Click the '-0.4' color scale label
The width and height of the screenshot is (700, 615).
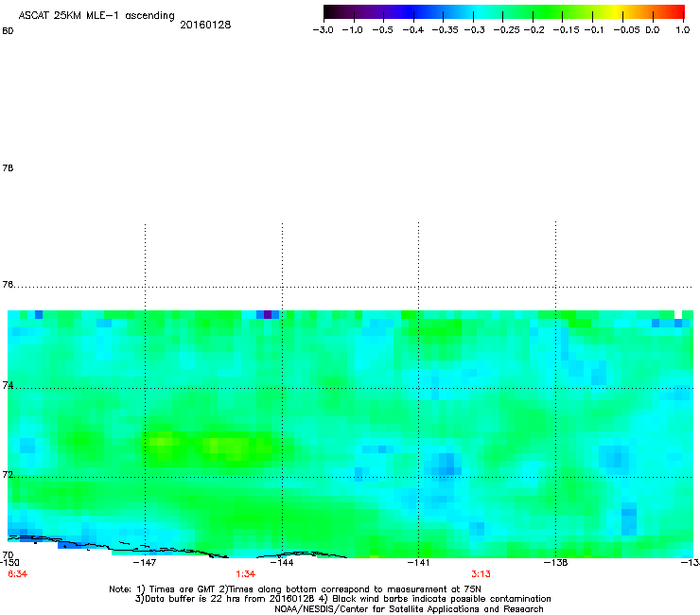[413, 30]
